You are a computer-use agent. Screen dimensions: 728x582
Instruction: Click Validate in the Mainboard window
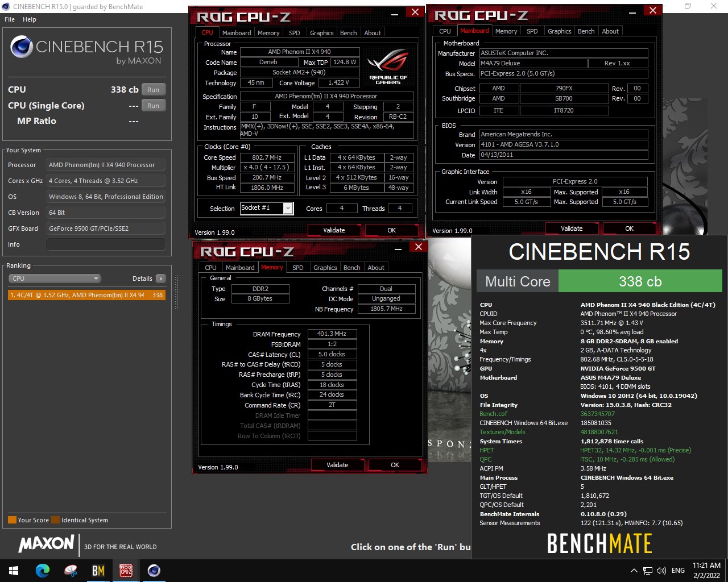click(x=572, y=228)
